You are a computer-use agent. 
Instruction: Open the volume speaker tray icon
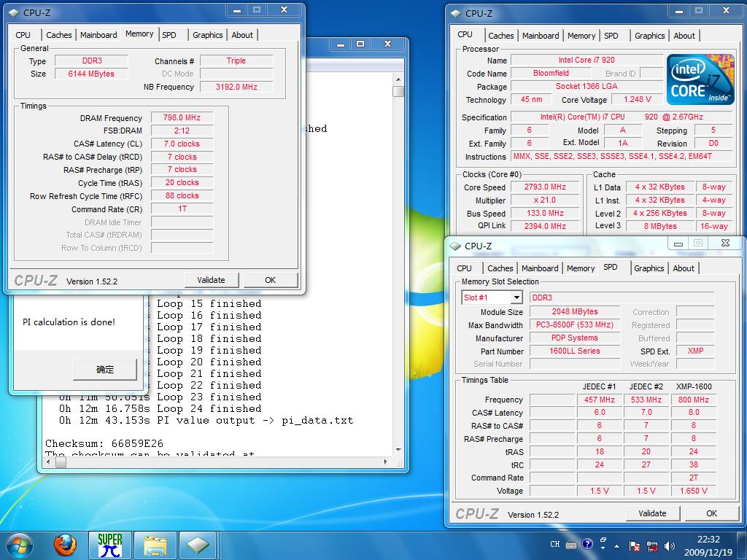pyautogui.click(x=670, y=546)
